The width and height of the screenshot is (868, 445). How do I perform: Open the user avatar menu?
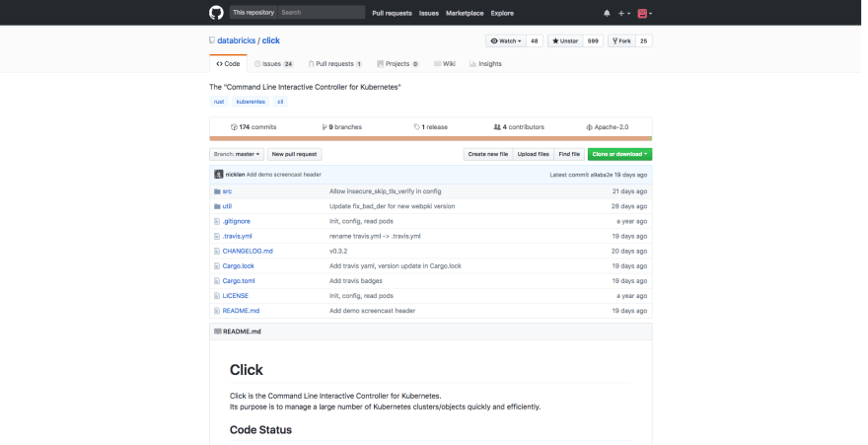(645, 13)
